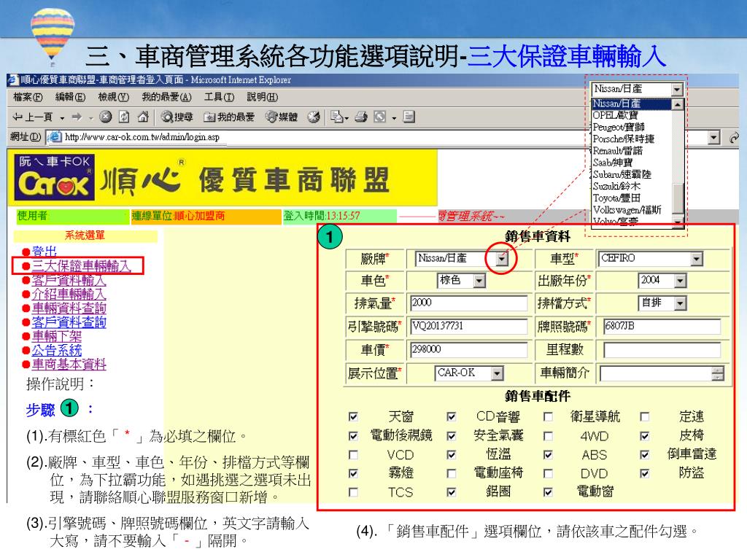Click the History icon in toolbar

[314, 117]
